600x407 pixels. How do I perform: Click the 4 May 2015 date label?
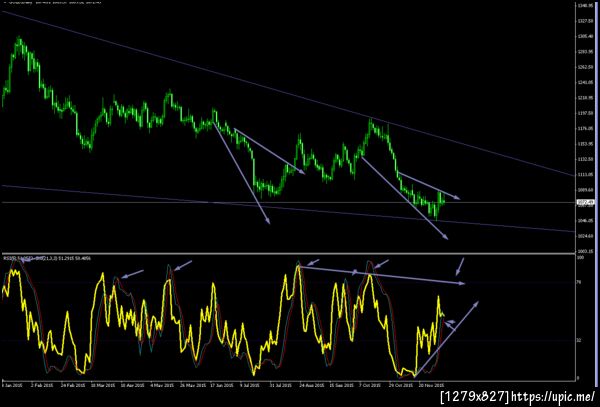(162, 385)
